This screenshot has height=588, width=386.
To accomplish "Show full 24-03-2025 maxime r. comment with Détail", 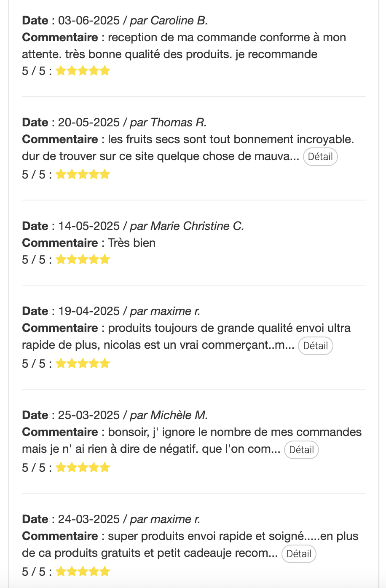I will pyautogui.click(x=299, y=554).
